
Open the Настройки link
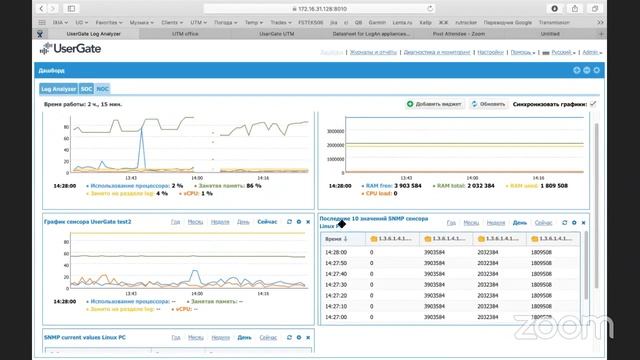pos(490,52)
